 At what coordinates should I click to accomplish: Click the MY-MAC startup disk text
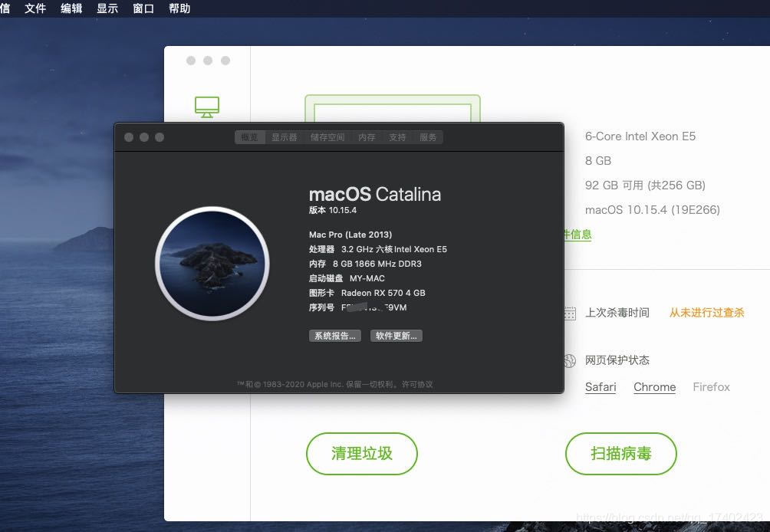pos(367,278)
